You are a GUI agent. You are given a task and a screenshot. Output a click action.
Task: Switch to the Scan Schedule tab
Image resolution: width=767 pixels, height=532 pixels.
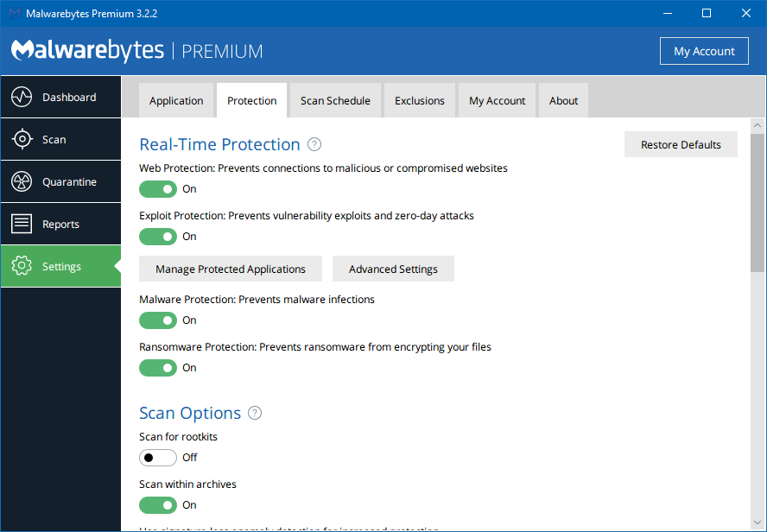pyautogui.click(x=334, y=100)
